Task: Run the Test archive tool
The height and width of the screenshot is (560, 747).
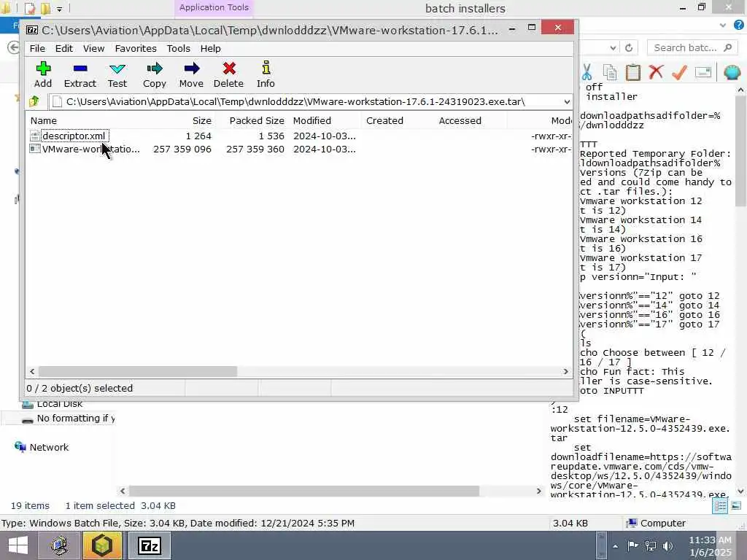Action: coord(117,74)
